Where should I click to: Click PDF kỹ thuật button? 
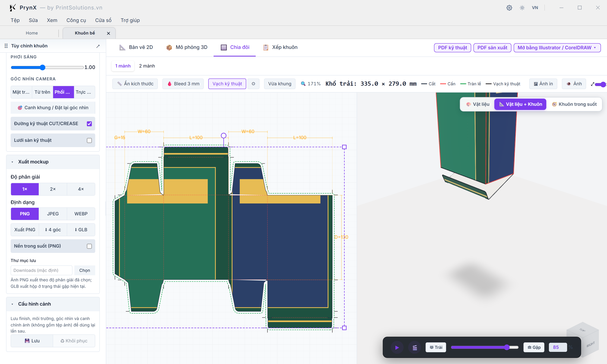(452, 48)
